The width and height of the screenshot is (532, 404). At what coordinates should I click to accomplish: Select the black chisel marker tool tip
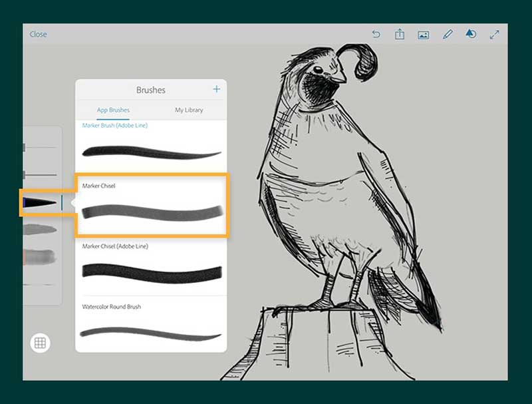[x=41, y=202]
